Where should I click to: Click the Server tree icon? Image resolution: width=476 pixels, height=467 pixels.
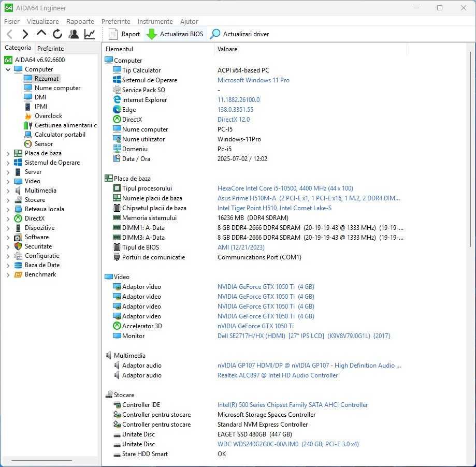coord(18,172)
